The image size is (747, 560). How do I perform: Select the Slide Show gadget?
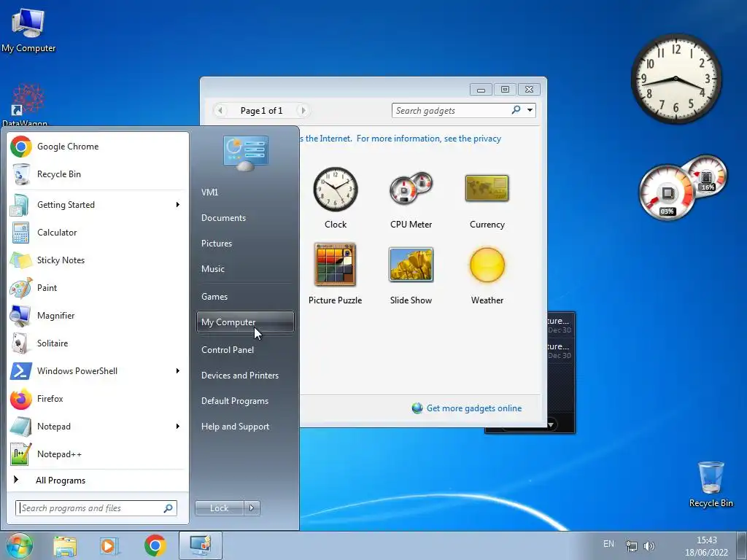pyautogui.click(x=411, y=274)
